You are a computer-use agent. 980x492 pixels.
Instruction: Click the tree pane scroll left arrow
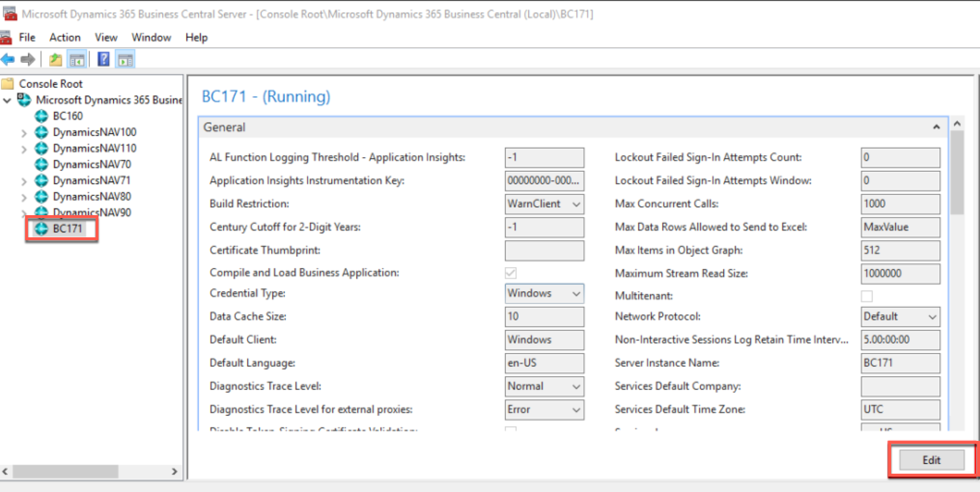tap(5, 471)
